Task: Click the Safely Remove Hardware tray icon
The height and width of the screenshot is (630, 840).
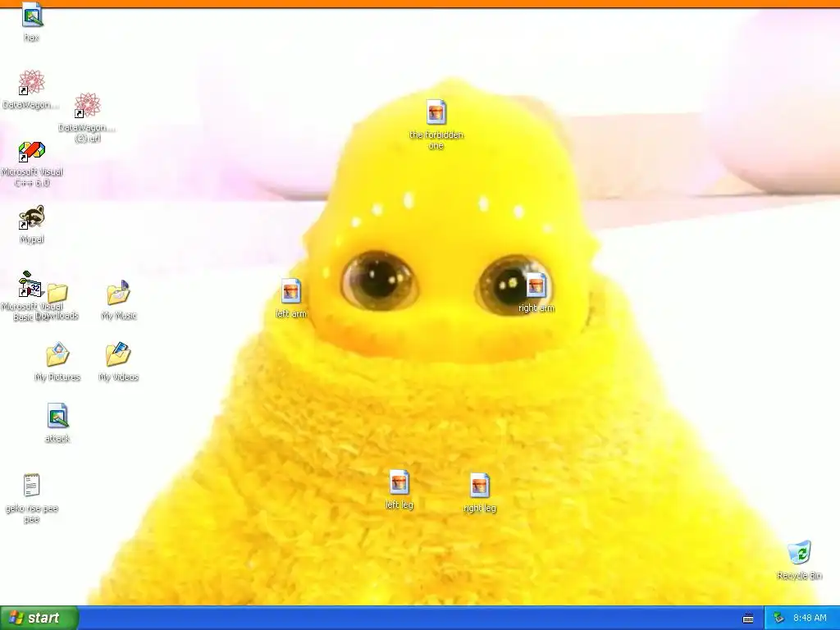Action: 779,618
